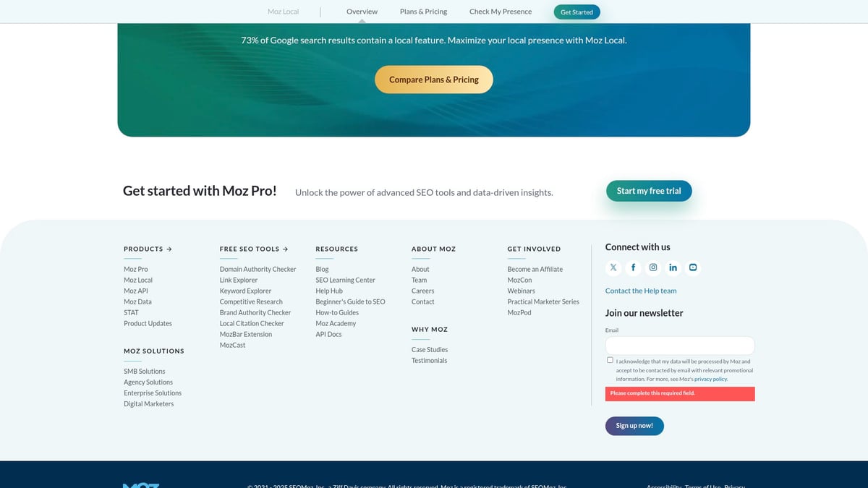Open Contact the Help team link

(641, 291)
